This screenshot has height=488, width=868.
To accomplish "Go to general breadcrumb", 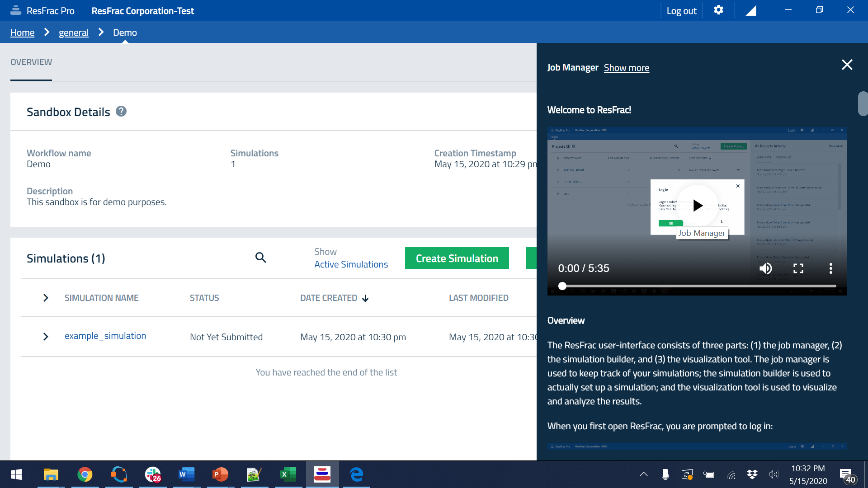I will [74, 33].
